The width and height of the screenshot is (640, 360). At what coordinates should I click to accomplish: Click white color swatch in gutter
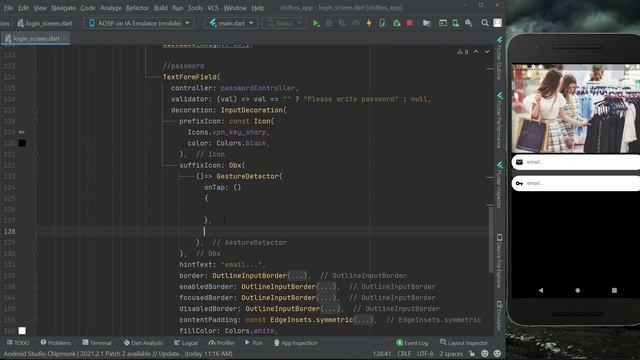[x=22, y=331]
